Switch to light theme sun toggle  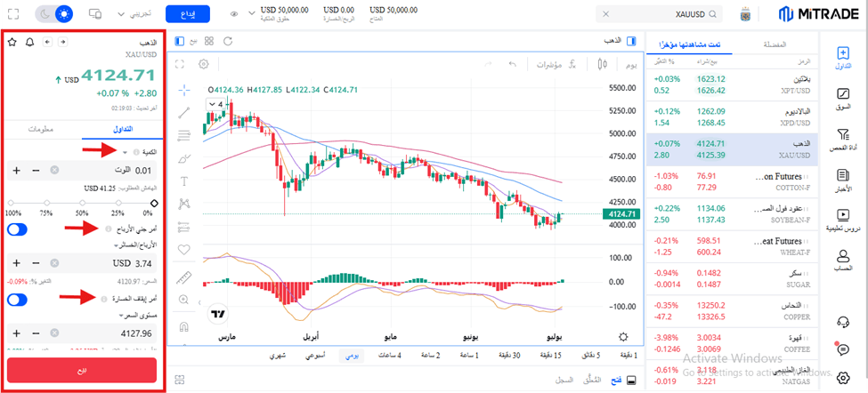coord(65,13)
